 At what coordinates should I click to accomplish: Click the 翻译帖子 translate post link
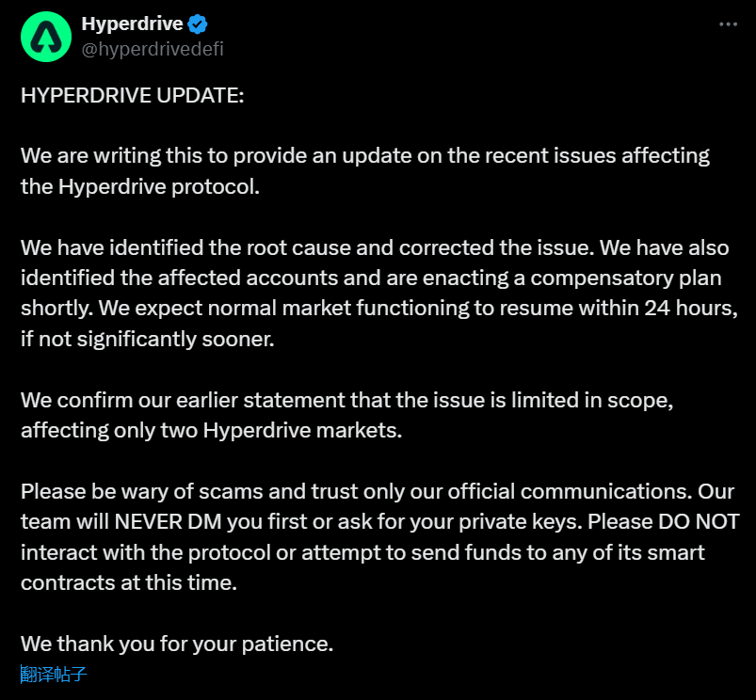pos(55,674)
